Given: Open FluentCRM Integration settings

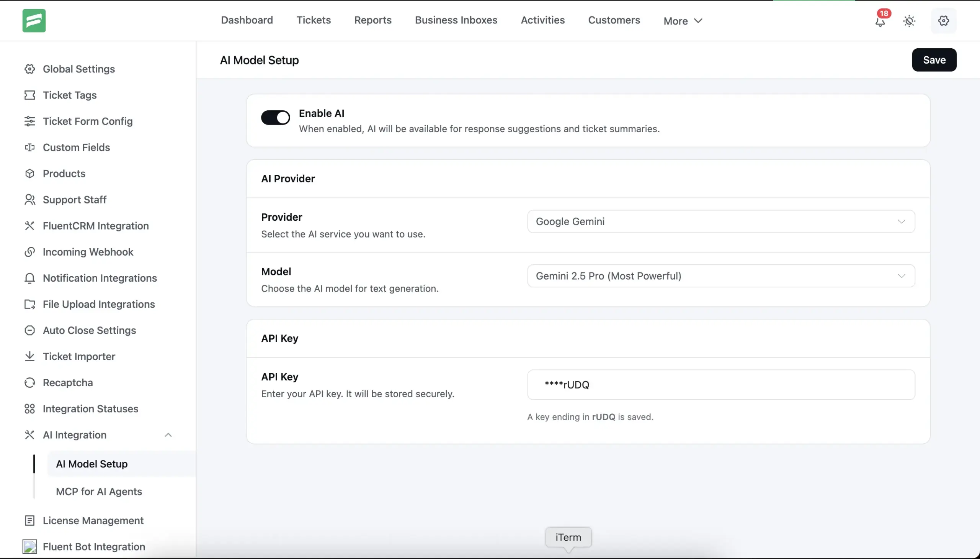Looking at the screenshot, I should point(96,226).
